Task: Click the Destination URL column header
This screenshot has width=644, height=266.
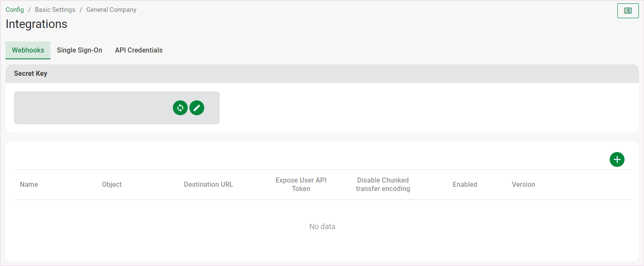Action: (208, 185)
